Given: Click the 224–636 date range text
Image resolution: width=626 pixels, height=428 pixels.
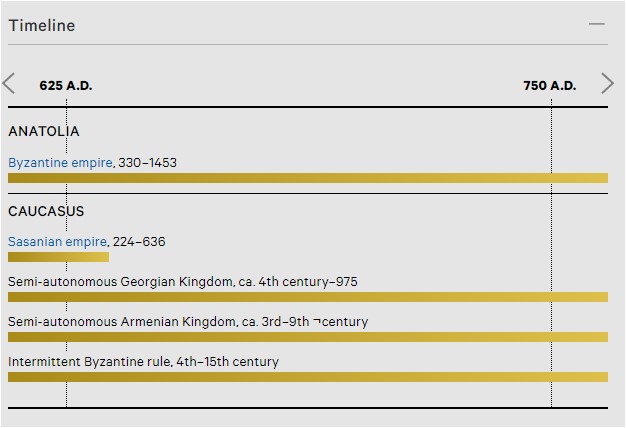Looking at the screenshot, I should 139,242.
